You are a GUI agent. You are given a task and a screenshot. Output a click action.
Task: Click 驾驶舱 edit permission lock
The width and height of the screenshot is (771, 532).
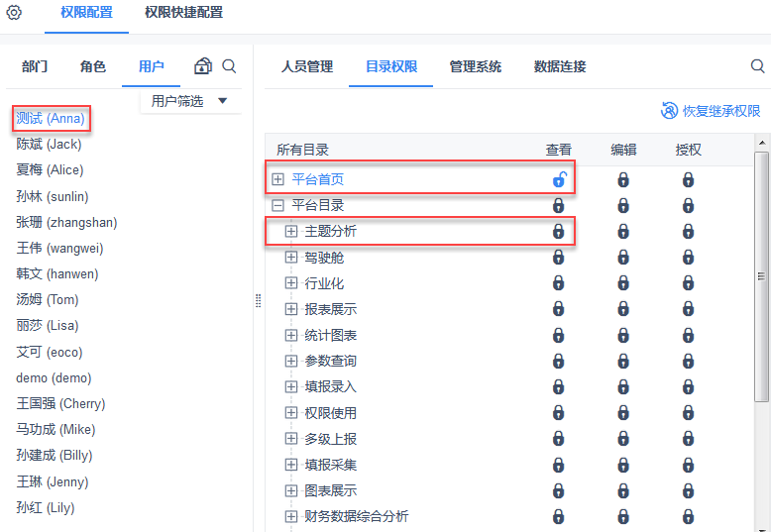click(x=623, y=258)
